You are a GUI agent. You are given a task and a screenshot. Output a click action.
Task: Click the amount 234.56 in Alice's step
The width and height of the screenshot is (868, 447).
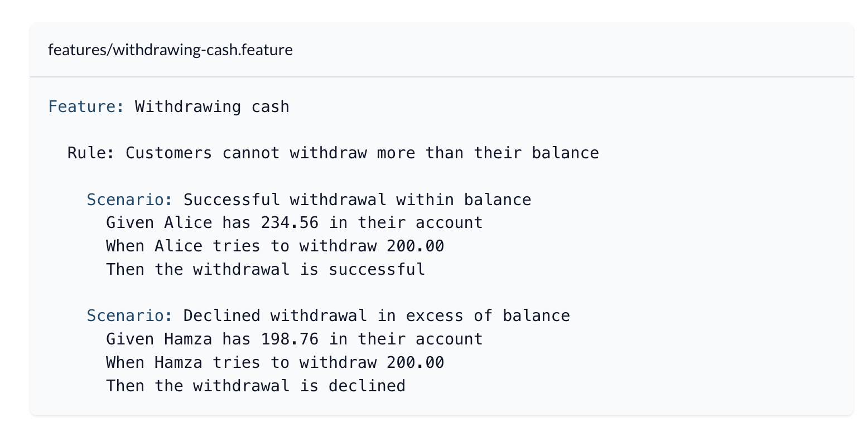click(x=290, y=223)
